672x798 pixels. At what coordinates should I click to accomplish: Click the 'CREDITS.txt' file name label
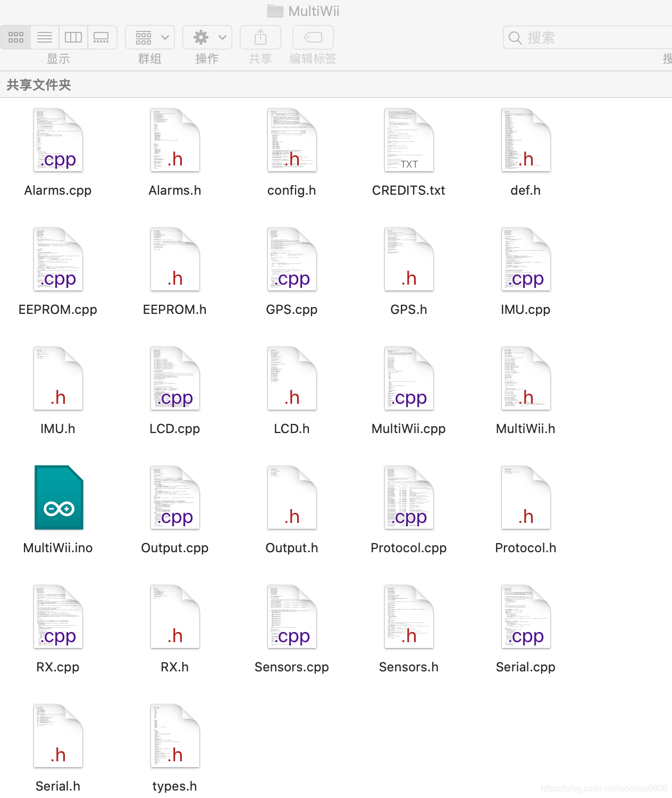pyautogui.click(x=409, y=190)
